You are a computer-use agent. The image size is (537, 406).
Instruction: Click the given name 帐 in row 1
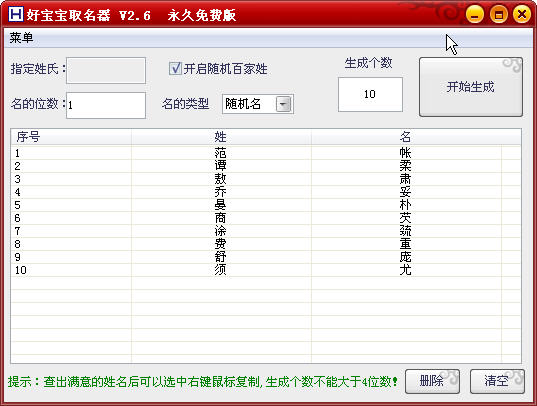pyautogui.click(x=405, y=153)
